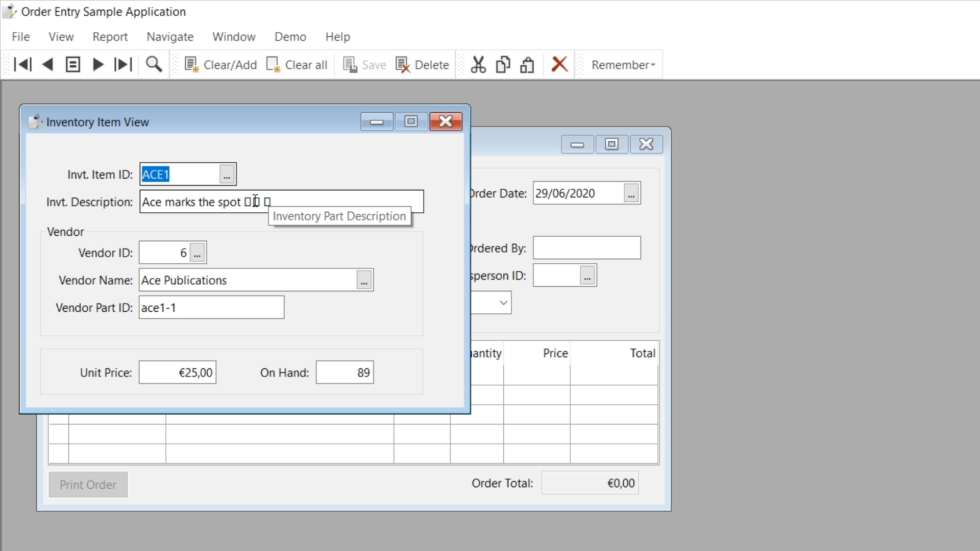Open the Find magnifying glass tool
This screenshot has height=551, width=980.
coord(154,65)
